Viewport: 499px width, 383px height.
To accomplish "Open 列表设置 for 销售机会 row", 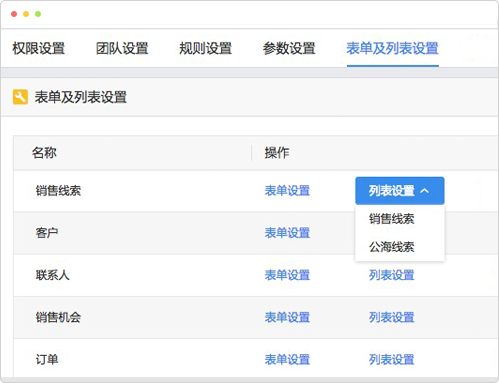I will click(x=391, y=317).
